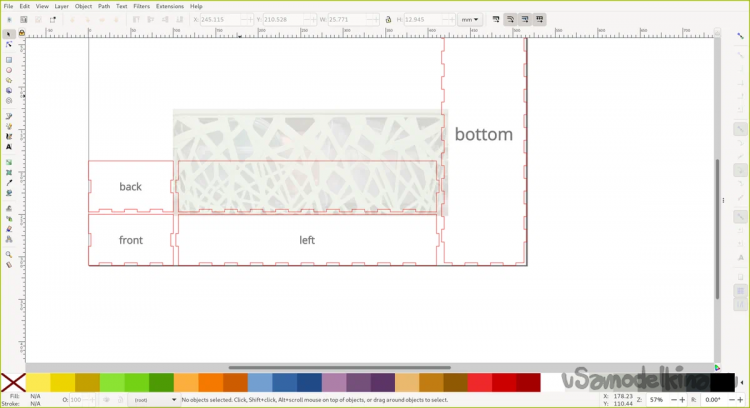Choose the Ellipse tool
This screenshot has width=750, height=408.
[9, 70]
